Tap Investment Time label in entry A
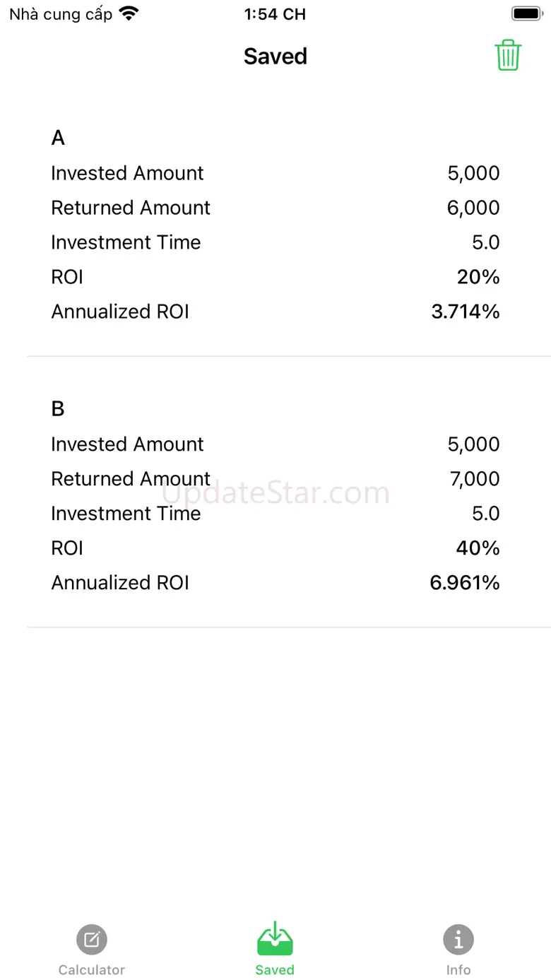This screenshot has width=551, height=980. (x=126, y=242)
